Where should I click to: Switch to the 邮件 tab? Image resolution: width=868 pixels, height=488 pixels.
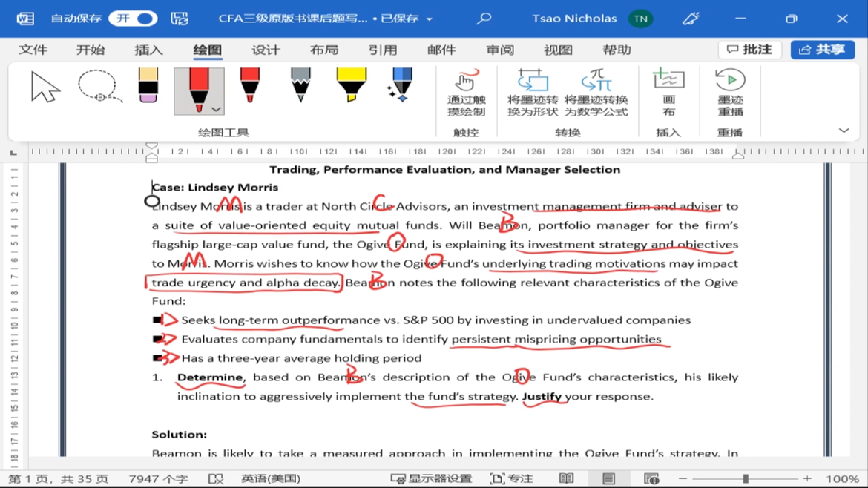tap(441, 50)
